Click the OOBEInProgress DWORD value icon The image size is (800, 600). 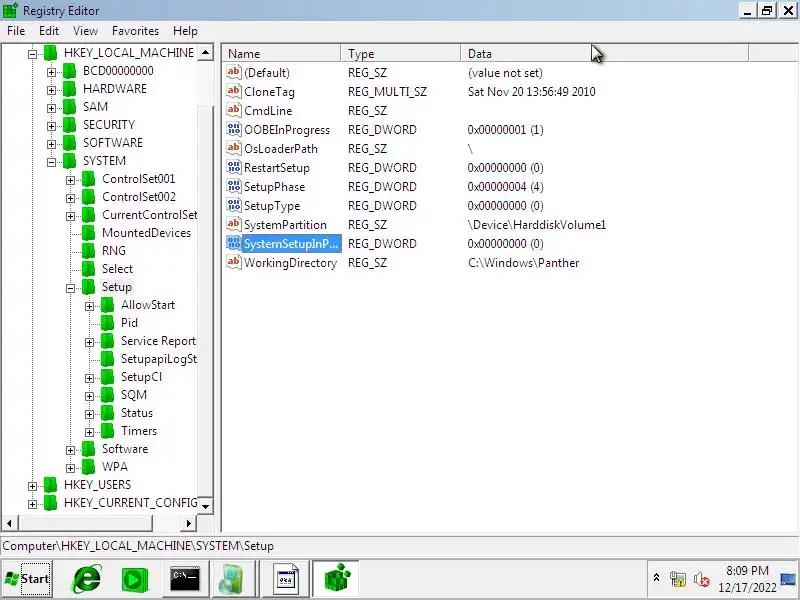pyautogui.click(x=233, y=130)
